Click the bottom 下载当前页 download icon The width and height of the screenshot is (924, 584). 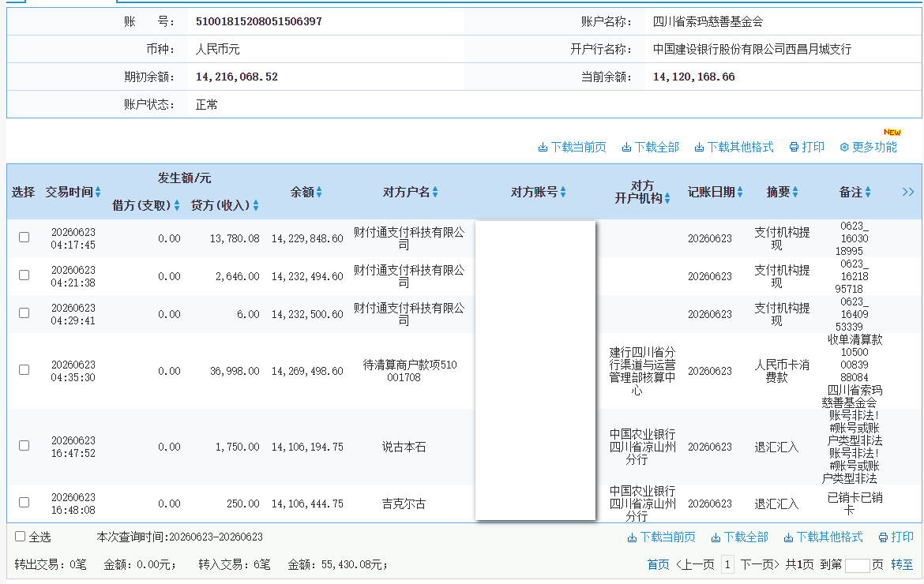tap(632, 537)
